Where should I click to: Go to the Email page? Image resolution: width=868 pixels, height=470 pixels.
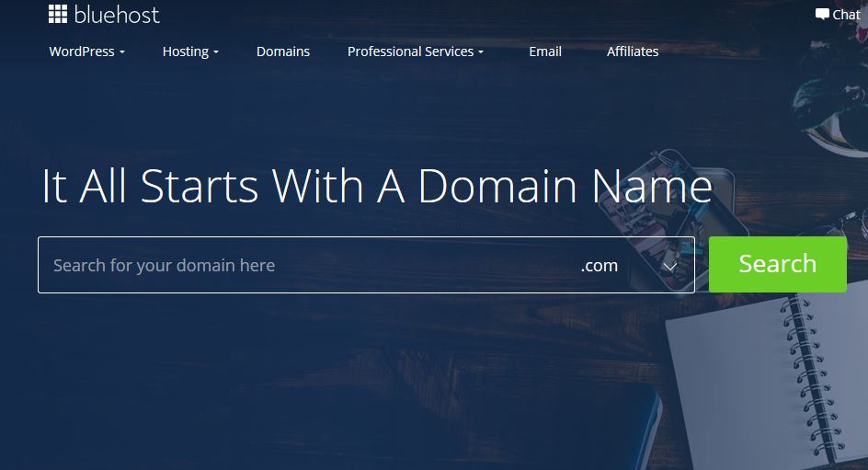coord(545,52)
